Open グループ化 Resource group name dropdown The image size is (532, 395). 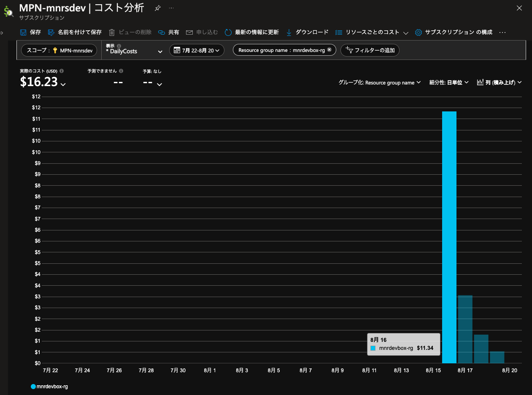(x=380, y=83)
